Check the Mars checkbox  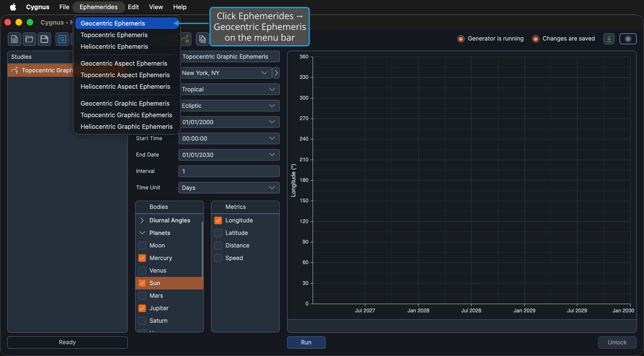tap(142, 296)
